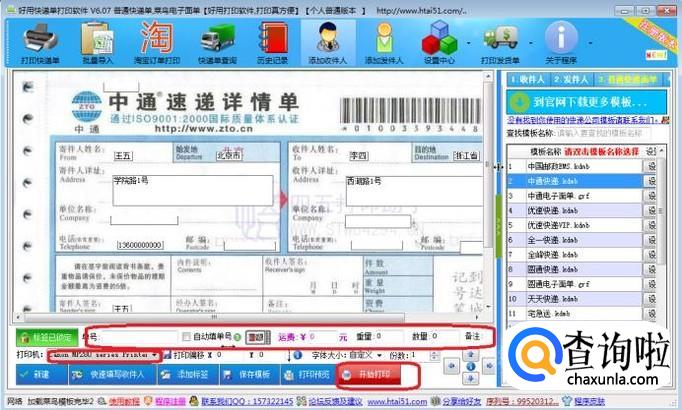Viewport: 682px width, 410px height.
Task: Expand the arrow beside 设置中心
Action: click(x=468, y=43)
